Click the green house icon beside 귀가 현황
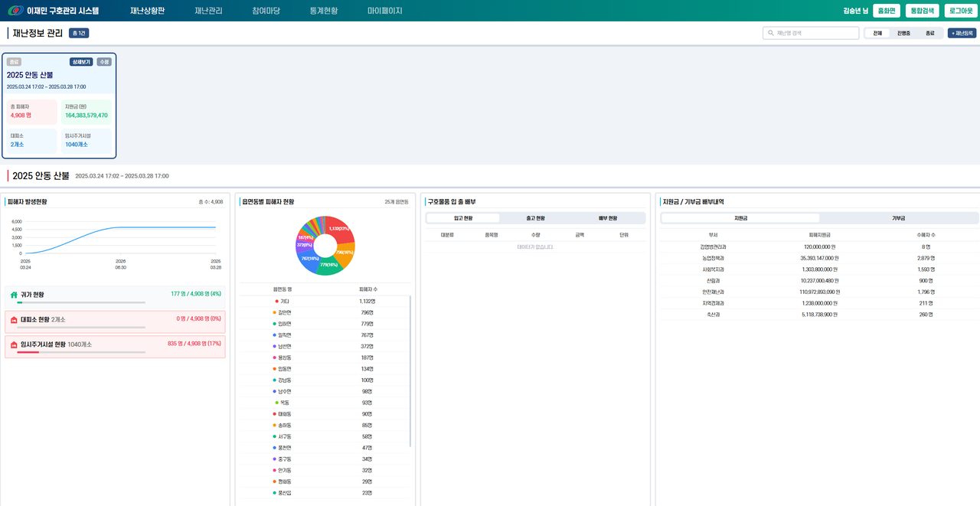Screen dimensions: 980x506 pos(14,295)
